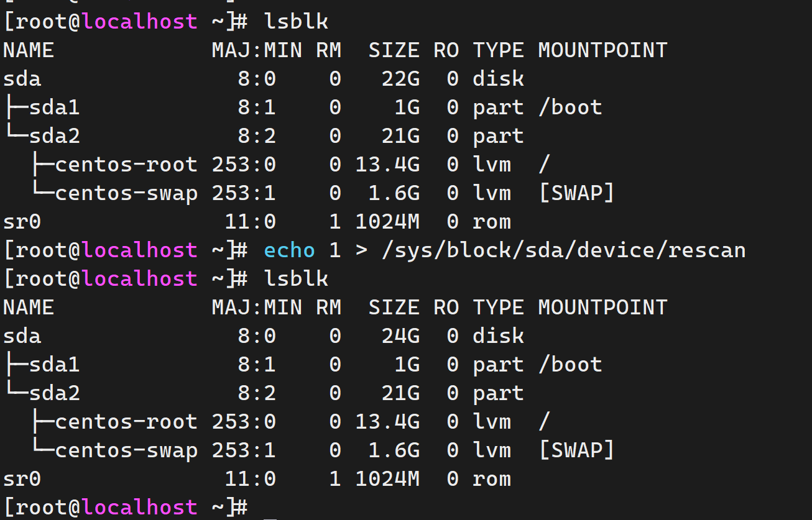Select sda2 partition in the post-rescan output
The image size is (812, 520).
pyautogui.click(x=55, y=393)
